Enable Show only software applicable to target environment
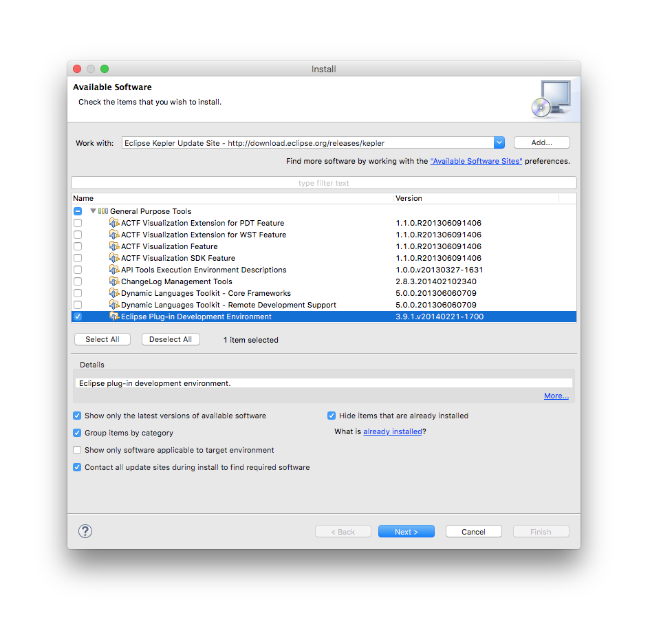672x633 pixels. [x=77, y=450]
